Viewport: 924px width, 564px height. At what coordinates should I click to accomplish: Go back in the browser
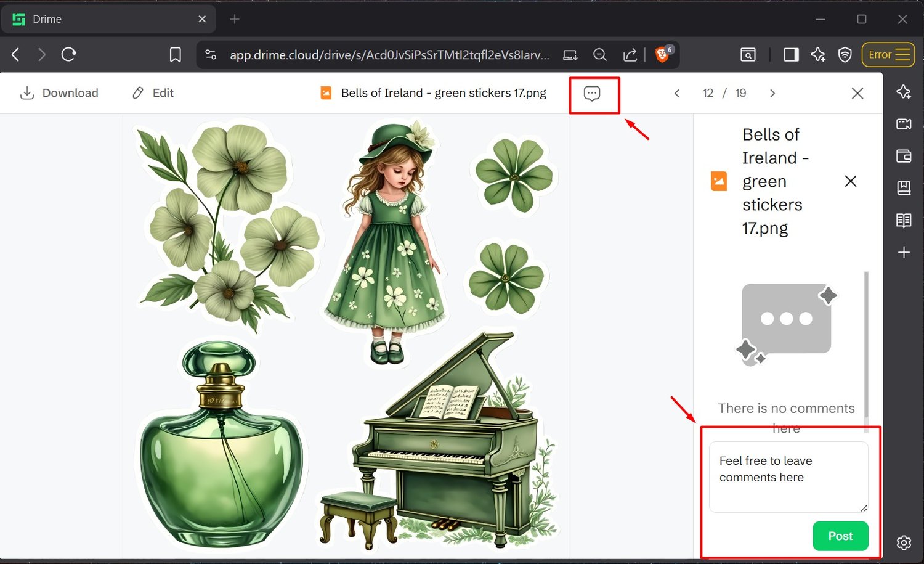click(x=16, y=55)
